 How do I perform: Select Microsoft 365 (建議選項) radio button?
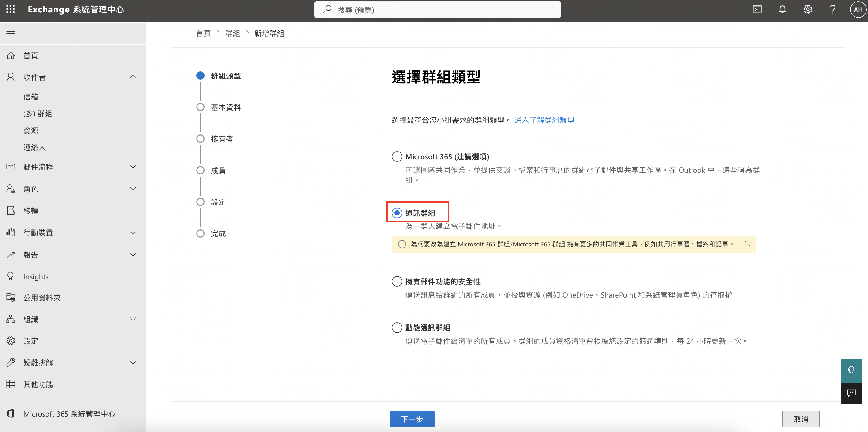(397, 157)
